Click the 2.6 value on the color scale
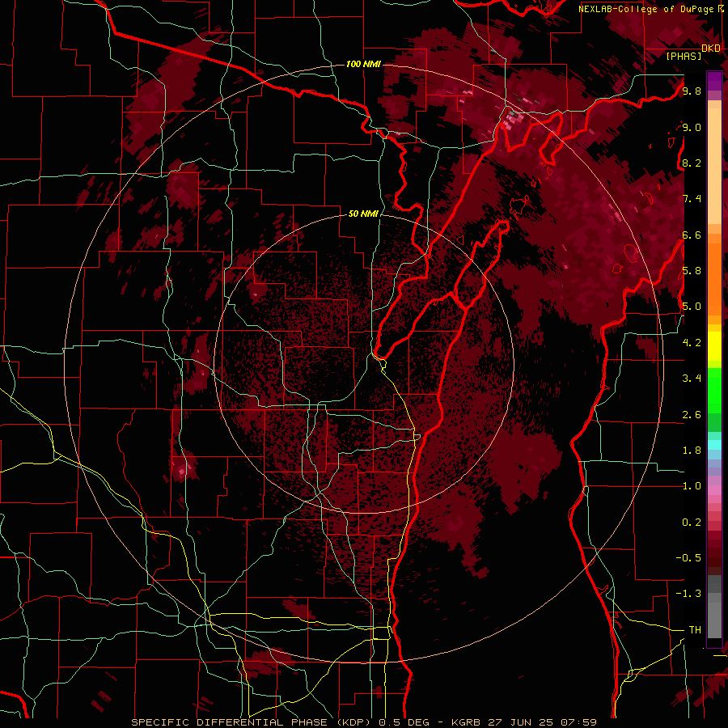This screenshot has height=728, width=728. 692,415
